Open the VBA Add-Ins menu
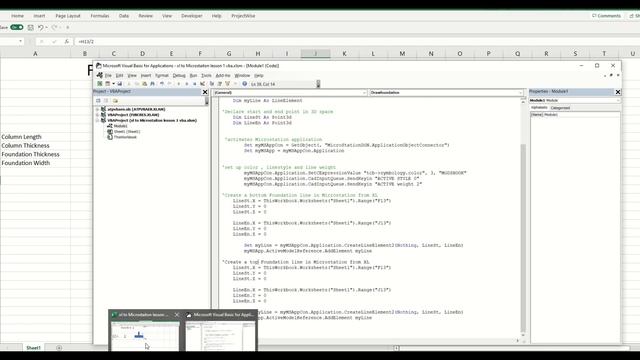 point(223,76)
